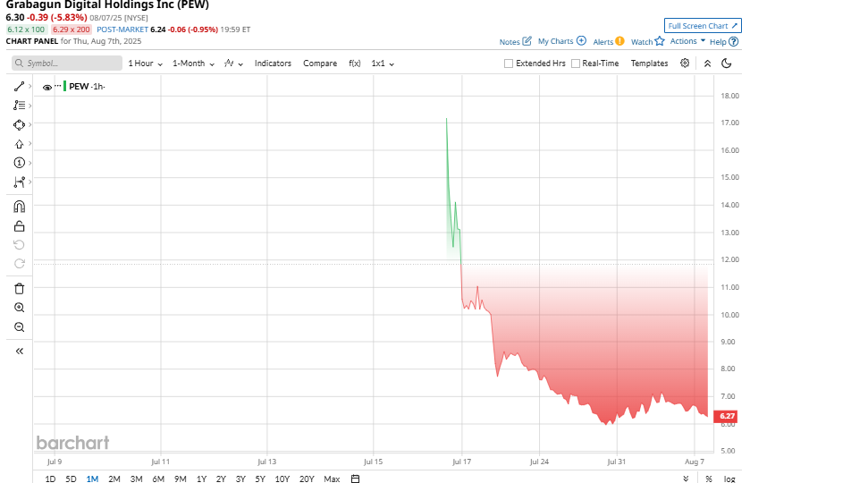
Task: Open the pattern drawing tool
Action: click(x=20, y=182)
